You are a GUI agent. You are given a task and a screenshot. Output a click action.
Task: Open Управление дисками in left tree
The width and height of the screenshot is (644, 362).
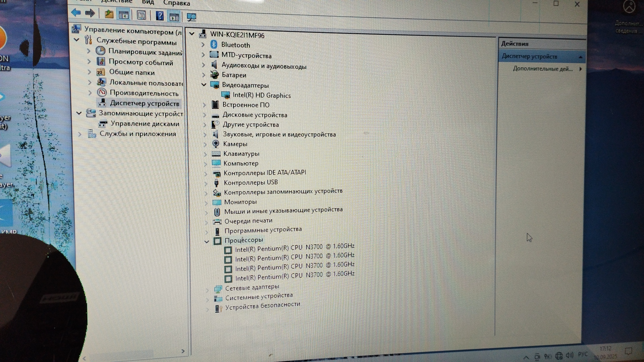[145, 124]
